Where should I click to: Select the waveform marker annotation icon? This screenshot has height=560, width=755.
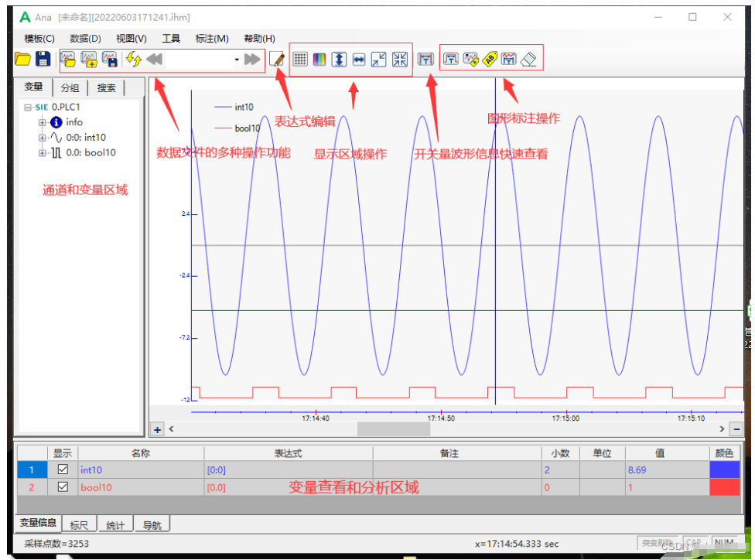tap(470, 60)
